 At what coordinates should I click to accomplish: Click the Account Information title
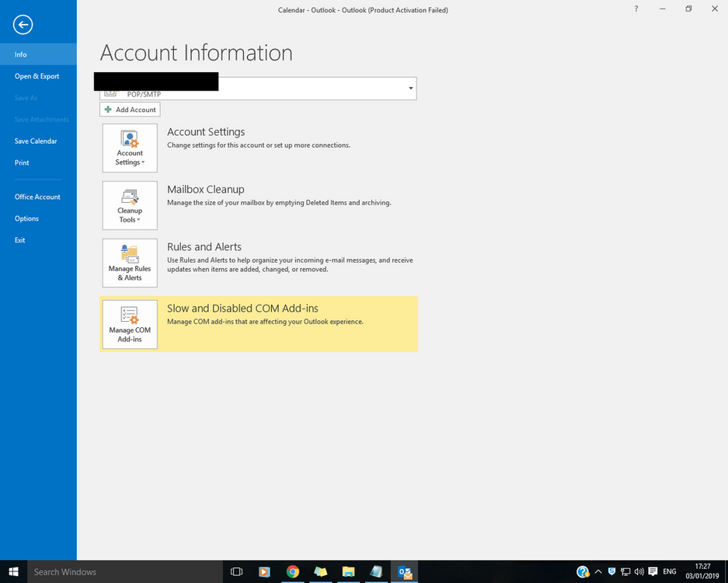(x=197, y=53)
